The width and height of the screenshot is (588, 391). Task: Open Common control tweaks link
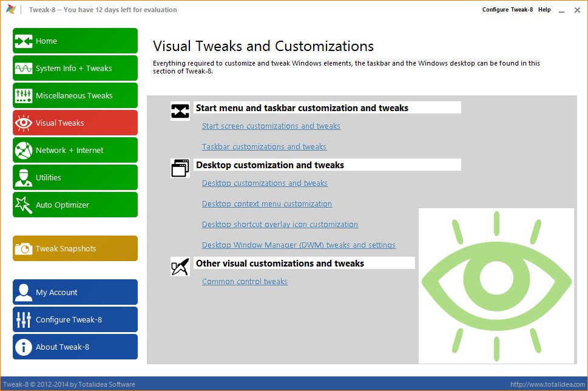click(x=245, y=282)
